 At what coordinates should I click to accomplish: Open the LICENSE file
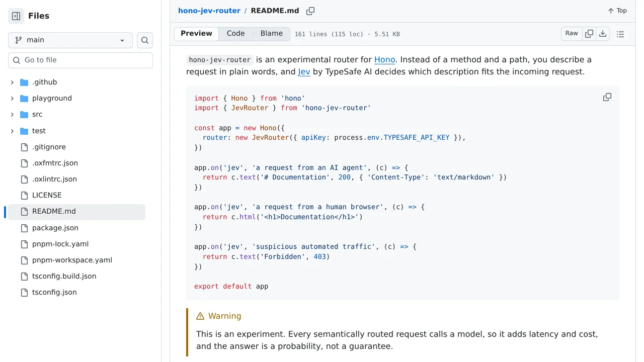coord(76,195)
